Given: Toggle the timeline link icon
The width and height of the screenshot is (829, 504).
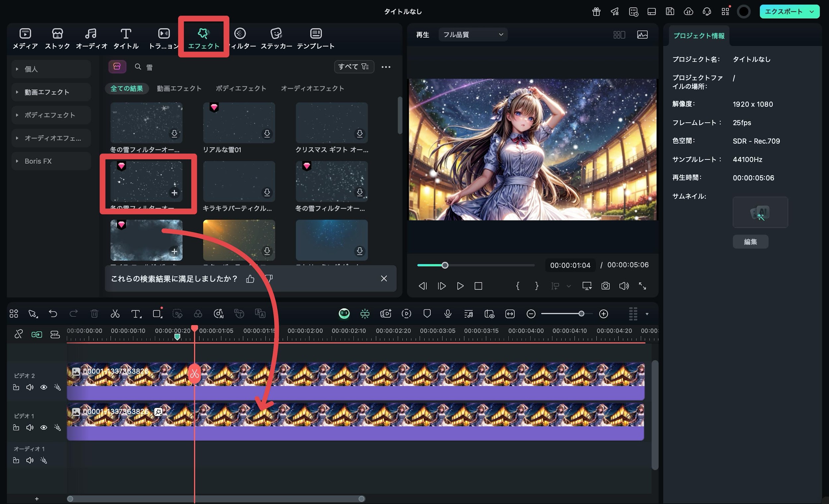Looking at the screenshot, I should pos(37,335).
